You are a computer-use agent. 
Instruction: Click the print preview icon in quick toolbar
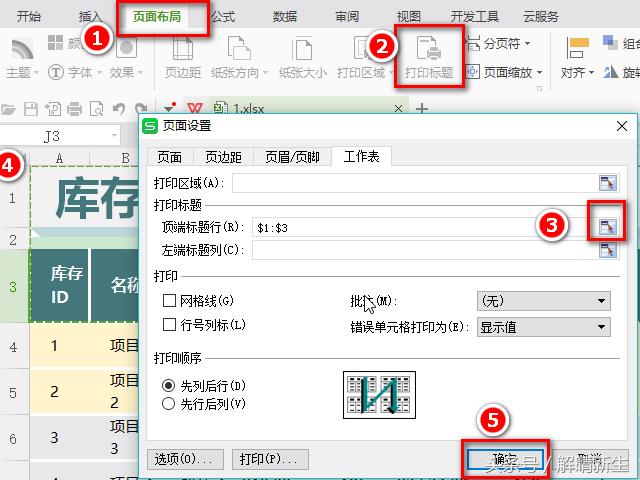pyautogui.click(x=96, y=109)
